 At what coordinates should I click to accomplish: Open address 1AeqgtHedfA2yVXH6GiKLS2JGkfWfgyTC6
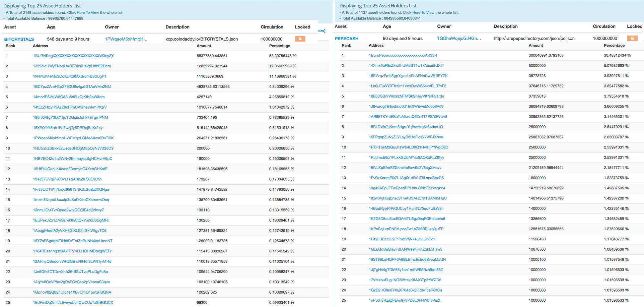70,231
